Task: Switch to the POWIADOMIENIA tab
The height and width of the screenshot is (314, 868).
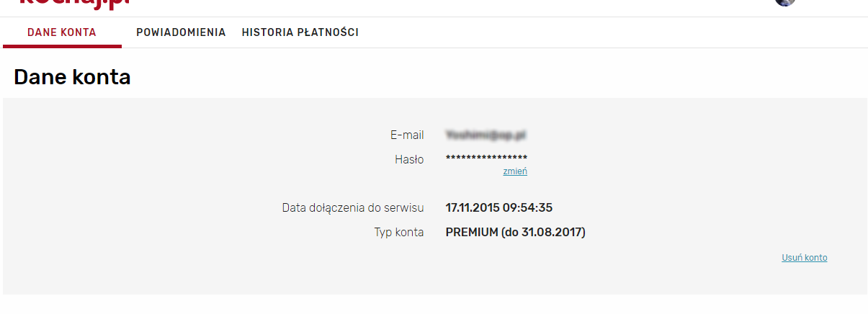Action: 181,32
